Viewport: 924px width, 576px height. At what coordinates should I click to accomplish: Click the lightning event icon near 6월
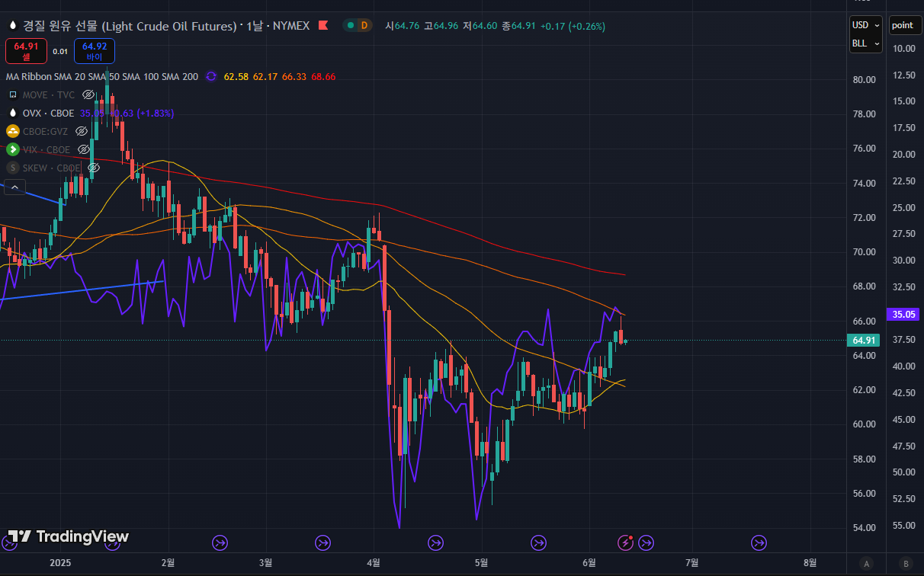(625, 542)
